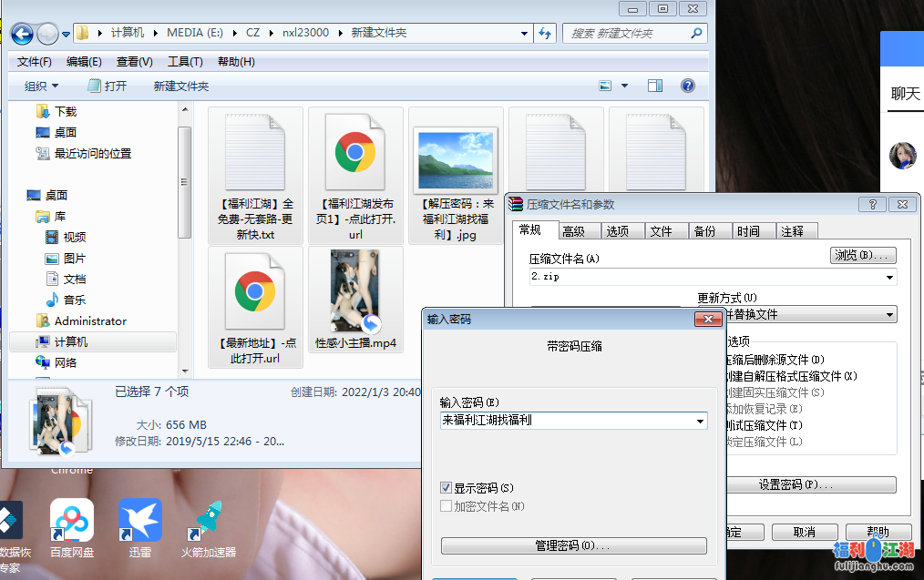Click the 搜索 新建文件夹 search box
This screenshot has height=580, width=924.
pos(627,34)
